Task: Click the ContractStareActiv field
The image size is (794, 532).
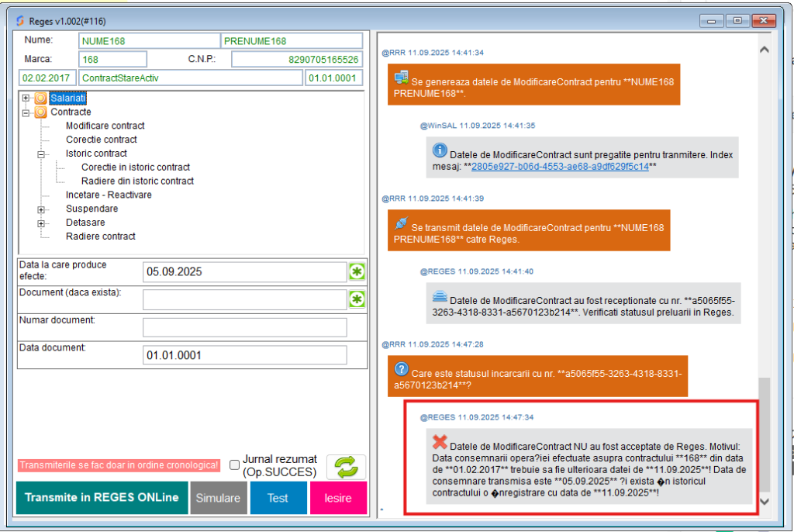Action: pyautogui.click(x=191, y=78)
